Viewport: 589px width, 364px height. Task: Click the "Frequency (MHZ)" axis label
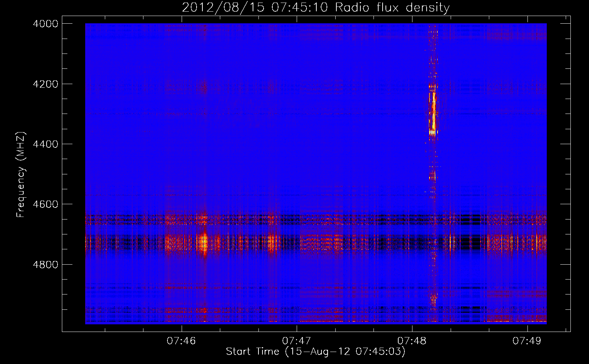pyautogui.click(x=21, y=175)
